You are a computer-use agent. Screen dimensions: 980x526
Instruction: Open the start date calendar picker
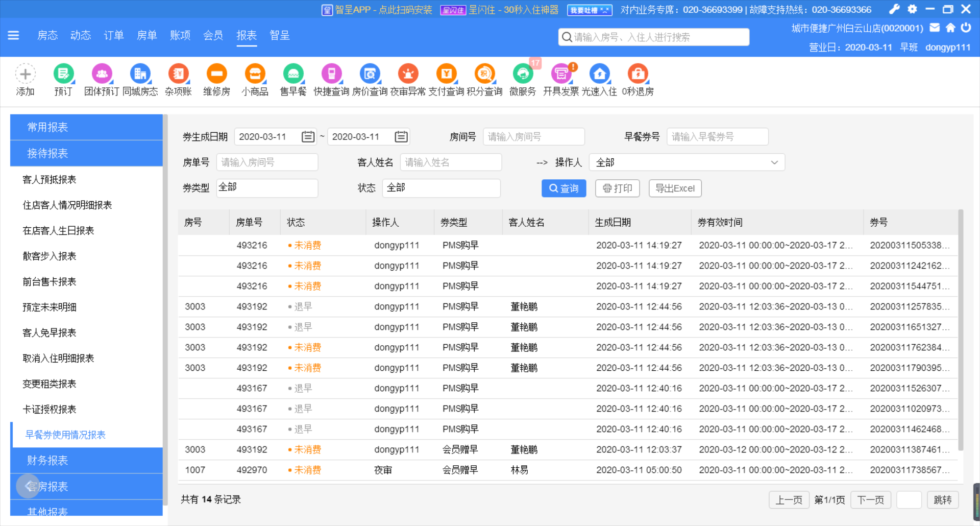click(308, 137)
